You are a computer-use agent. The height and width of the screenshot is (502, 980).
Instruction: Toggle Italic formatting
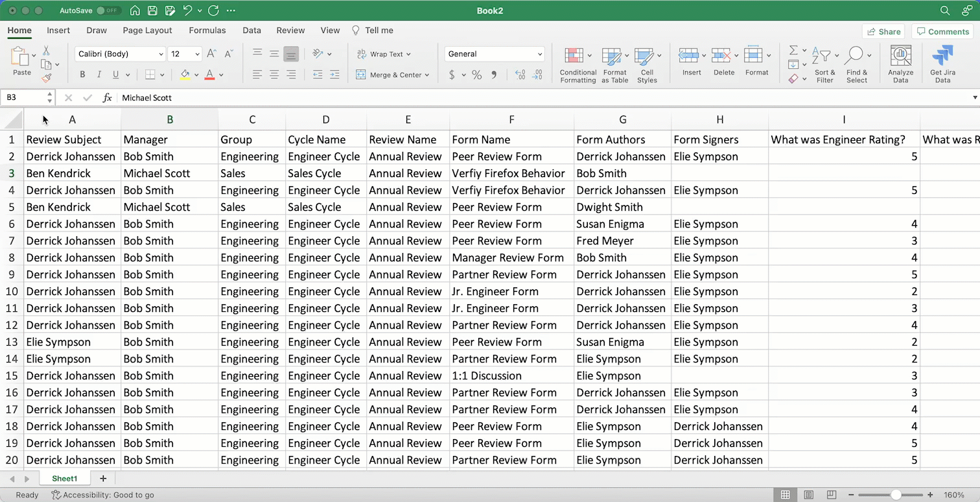pos(99,75)
